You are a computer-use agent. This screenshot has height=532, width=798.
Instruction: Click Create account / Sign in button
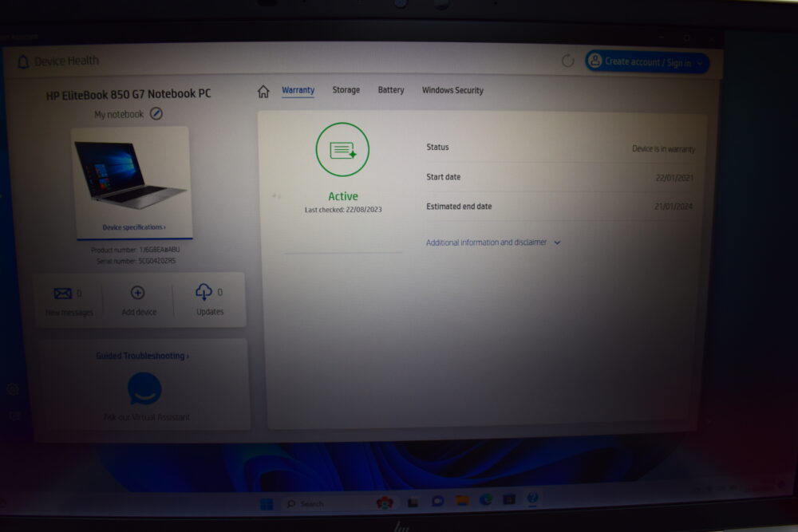tap(647, 62)
